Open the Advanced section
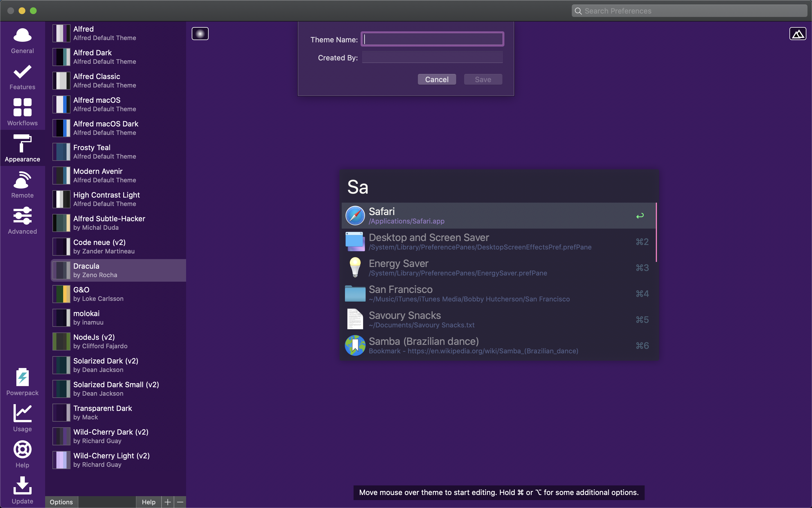Image resolution: width=812 pixels, height=508 pixels. pyautogui.click(x=23, y=221)
